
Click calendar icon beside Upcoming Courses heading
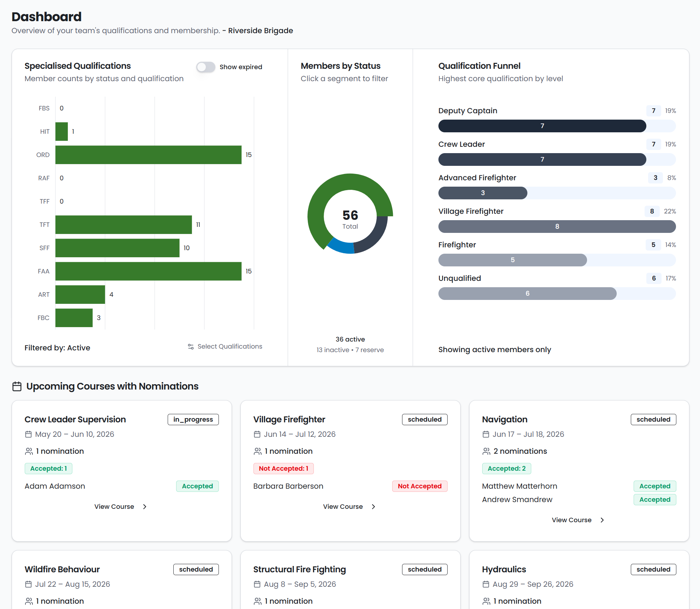pyautogui.click(x=17, y=386)
